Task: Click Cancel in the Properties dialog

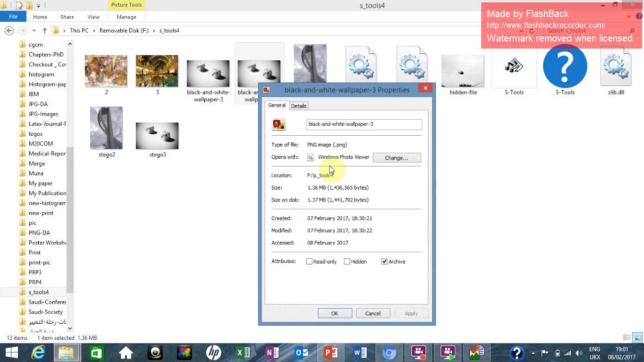Action: point(373,313)
